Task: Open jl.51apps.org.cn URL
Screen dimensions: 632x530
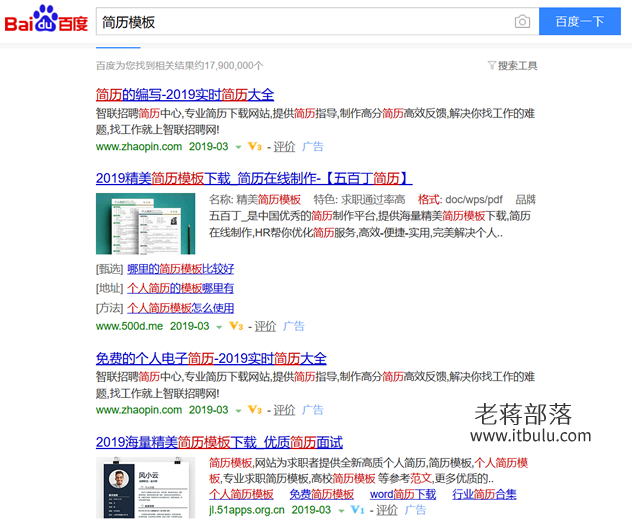Action: click(247, 510)
